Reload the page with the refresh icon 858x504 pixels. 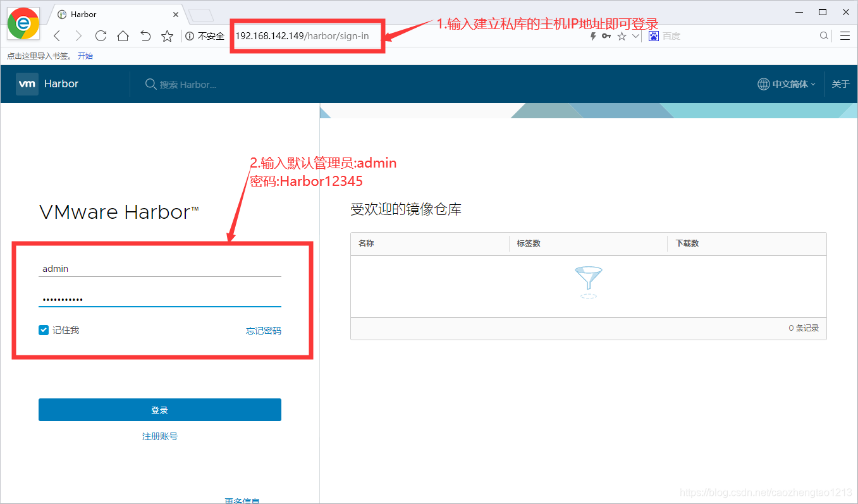(x=101, y=36)
